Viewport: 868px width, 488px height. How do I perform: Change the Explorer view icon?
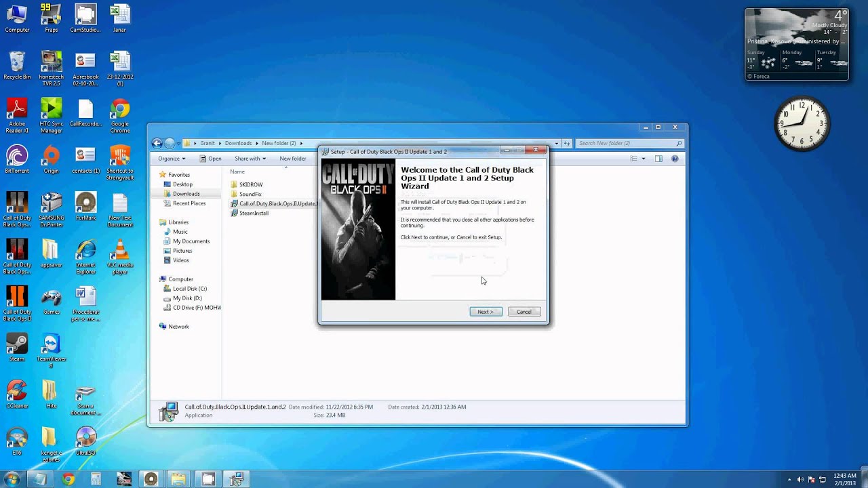click(x=634, y=159)
